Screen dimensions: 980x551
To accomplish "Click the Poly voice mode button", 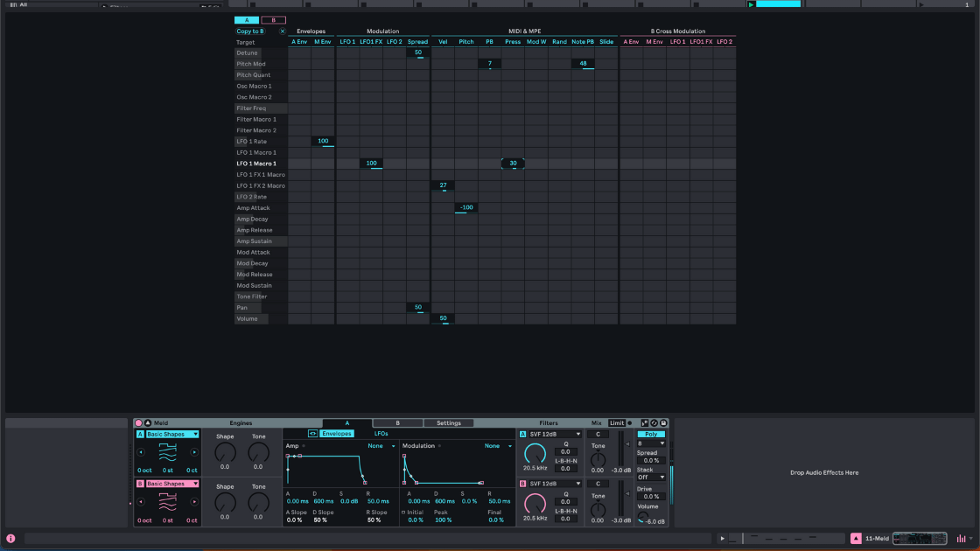I will coord(650,435).
